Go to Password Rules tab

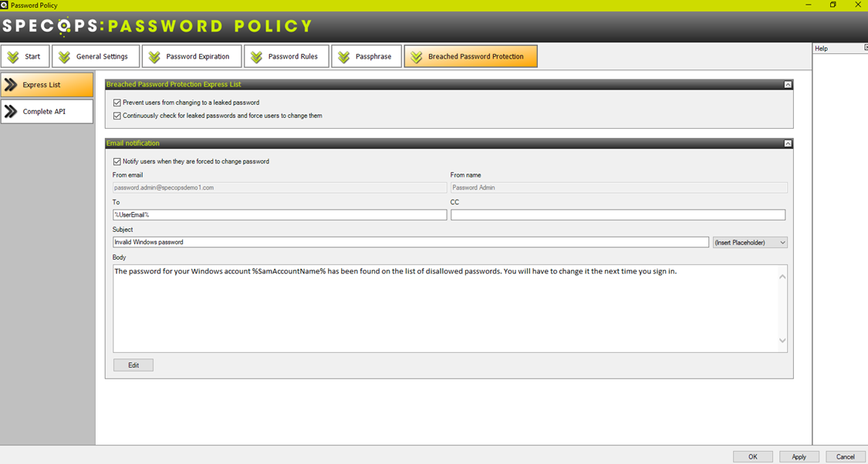pyautogui.click(x=287, y=56)
